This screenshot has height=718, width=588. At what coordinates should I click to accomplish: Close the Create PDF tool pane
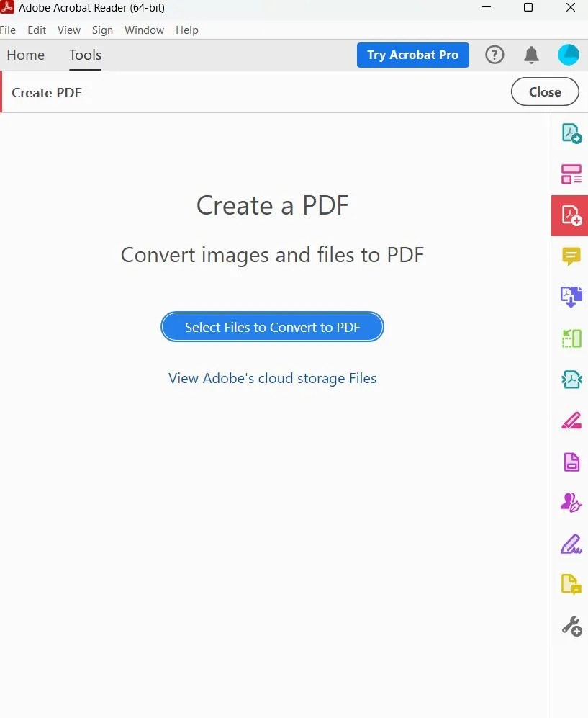[544, 91]
